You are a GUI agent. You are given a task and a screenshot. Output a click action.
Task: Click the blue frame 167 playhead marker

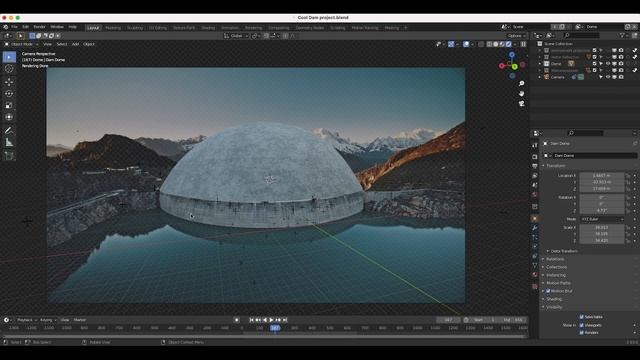275,328
